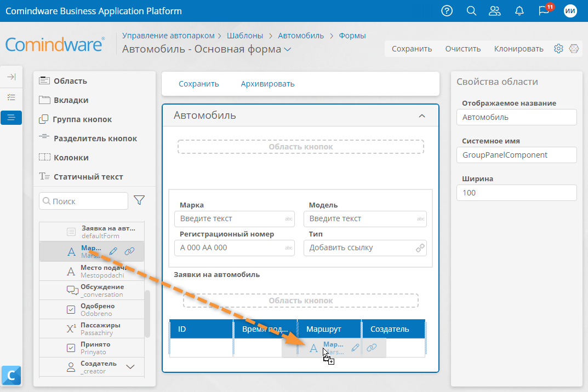Open the attribute filter funnel icon
588x392 pixels.
coord(139,200)
